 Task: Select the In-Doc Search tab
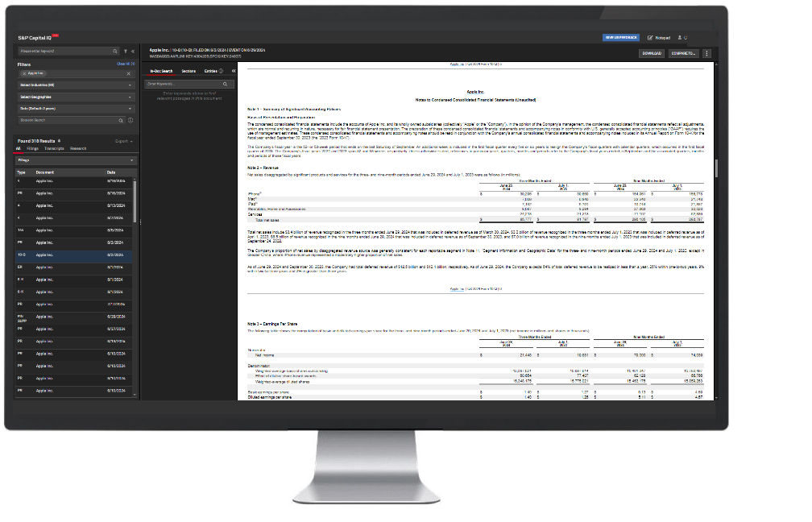(161, 71)
